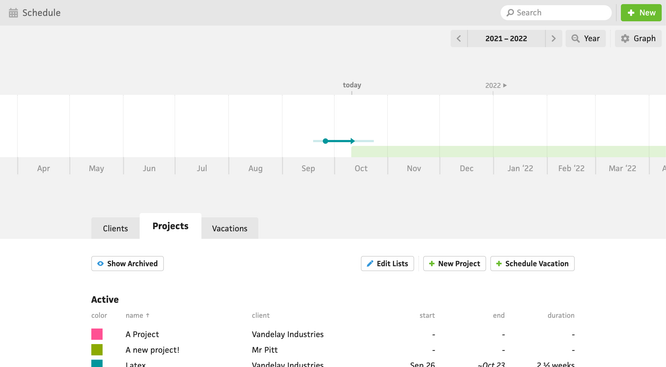666x367 pixels.
Task: Switch to the Clients tab
Action: 115,228
